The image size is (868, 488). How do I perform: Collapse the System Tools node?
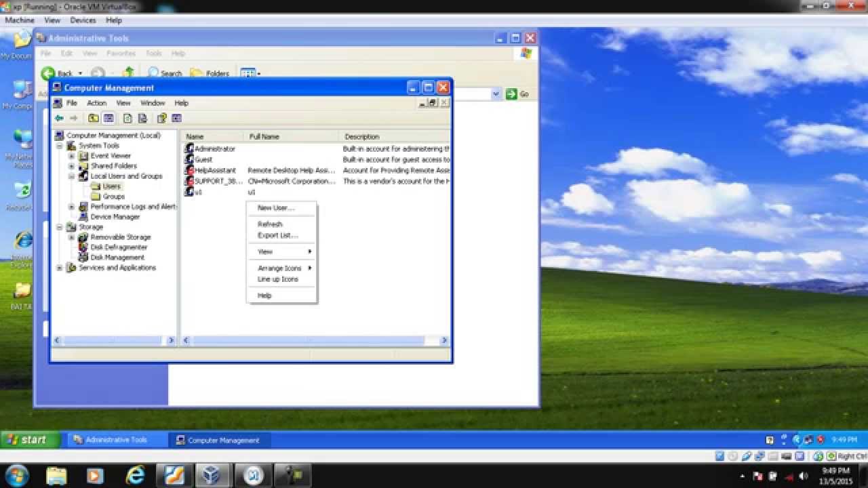pyautogui.click(x=60, y=146)
